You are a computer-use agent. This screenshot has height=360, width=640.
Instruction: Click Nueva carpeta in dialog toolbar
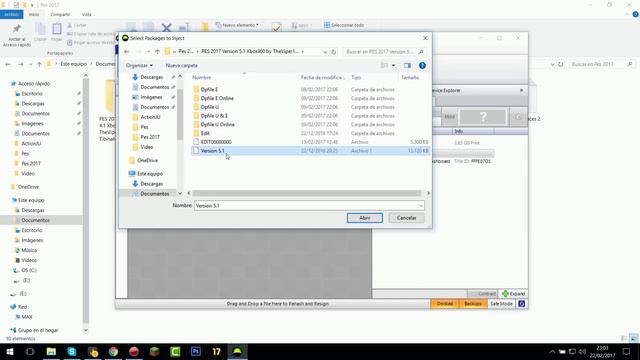tap(182, 65)
